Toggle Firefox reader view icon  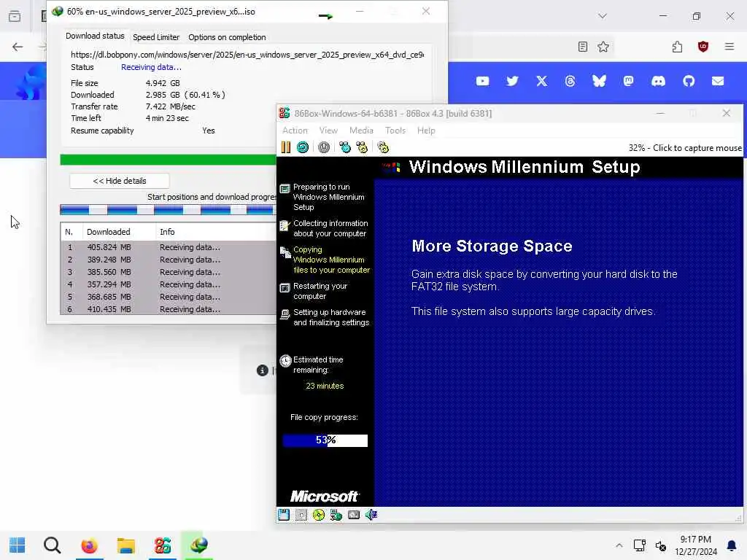point(583,46)
